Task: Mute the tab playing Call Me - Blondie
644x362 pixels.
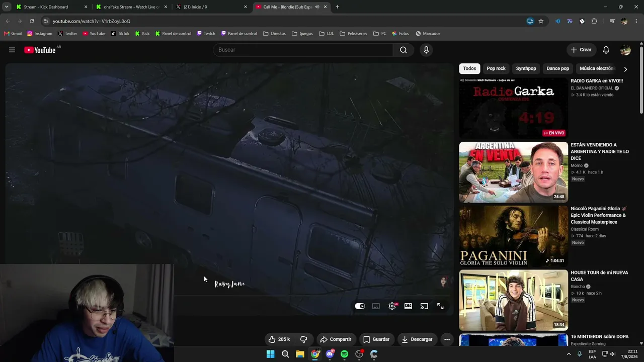Action: point(317,7)
